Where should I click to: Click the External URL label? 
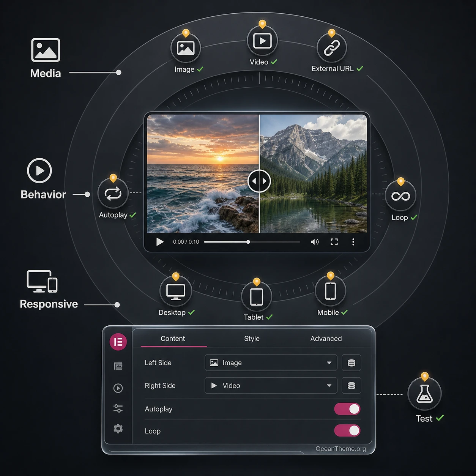(x=333, y=69)
